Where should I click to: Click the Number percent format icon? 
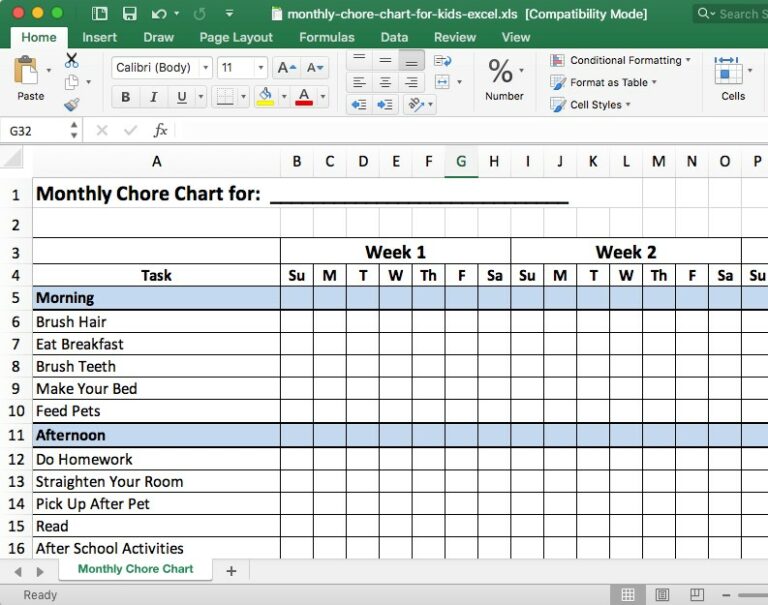coord(501,72)
